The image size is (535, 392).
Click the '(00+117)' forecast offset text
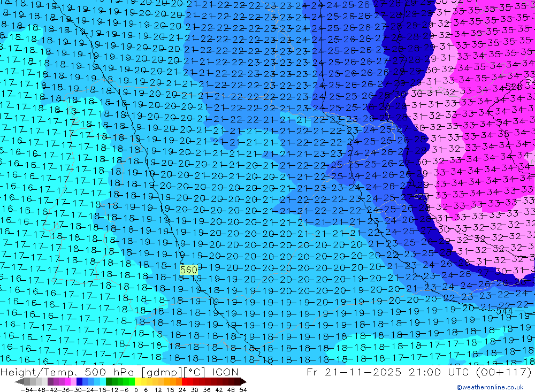[x=504, y=372]
